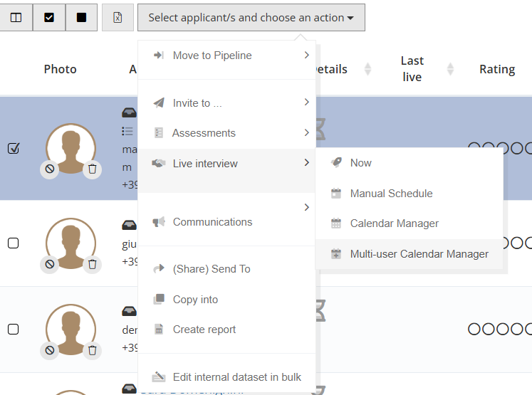
Task: Rate first applicant using first rating circle
Action: point(474,148)
